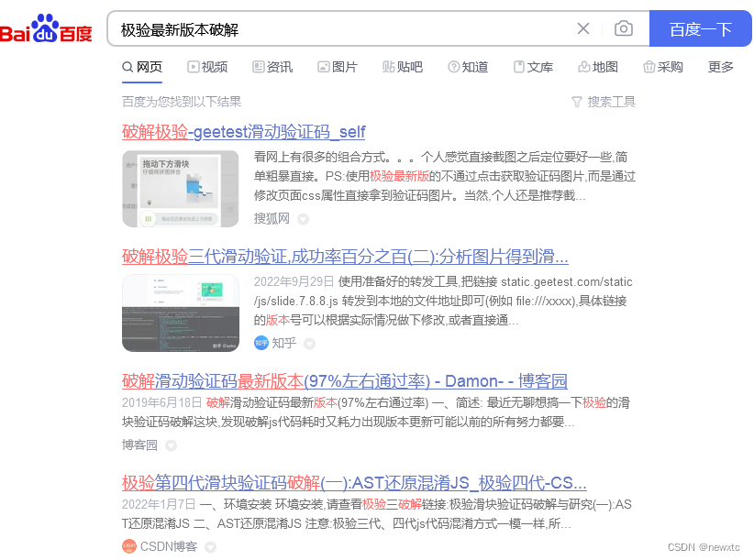Click the date 2022年9月29日
The height and width of the screenshot is (560, 754).
[294, 281]
